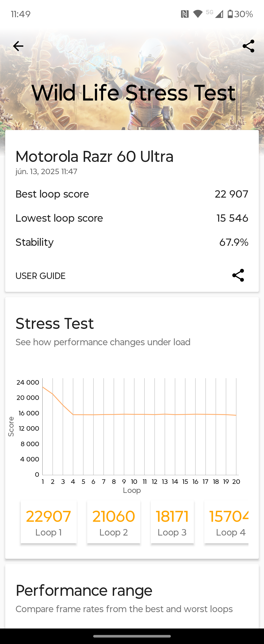This screenshot has width=264, height=644.
Task: Tap the NFC status bar icon
Action: click(185, 14)
